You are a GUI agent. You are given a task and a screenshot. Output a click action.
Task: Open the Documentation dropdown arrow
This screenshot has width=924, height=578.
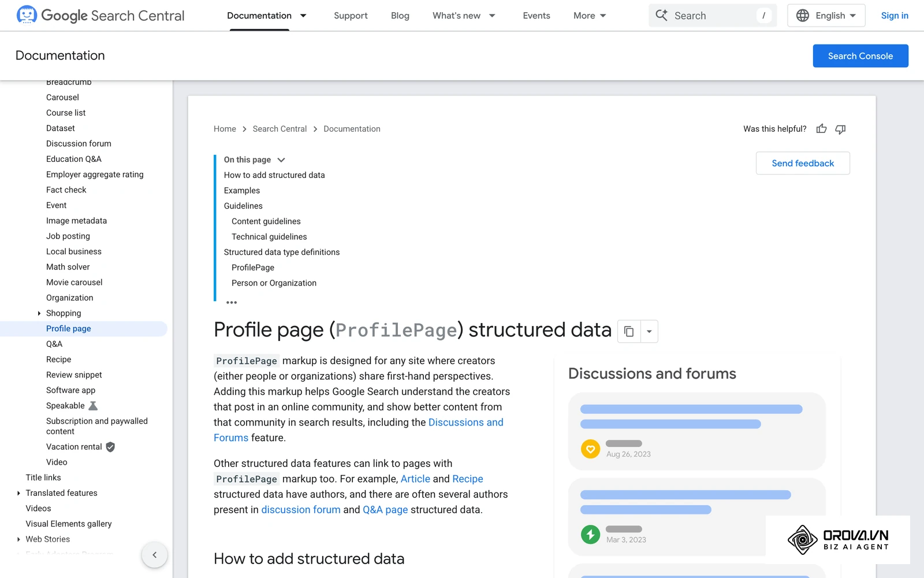(x=303, y=16)
